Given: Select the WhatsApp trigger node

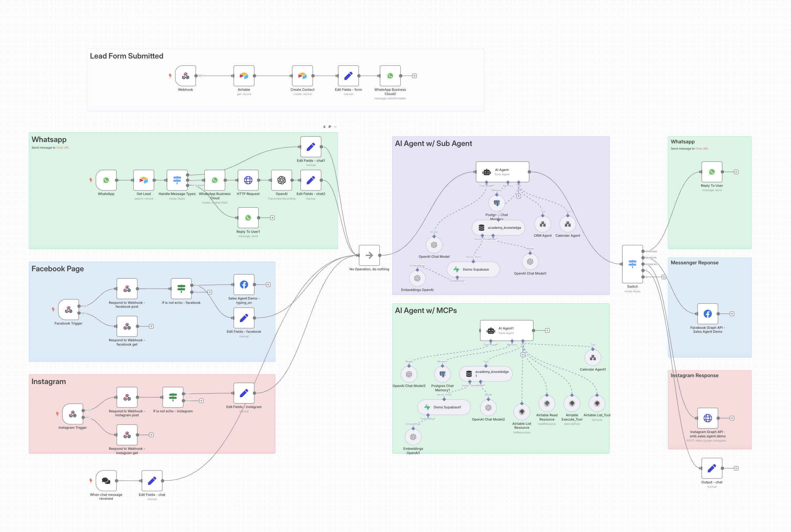Looking at the screenshot, I should (x=106, y=180).
